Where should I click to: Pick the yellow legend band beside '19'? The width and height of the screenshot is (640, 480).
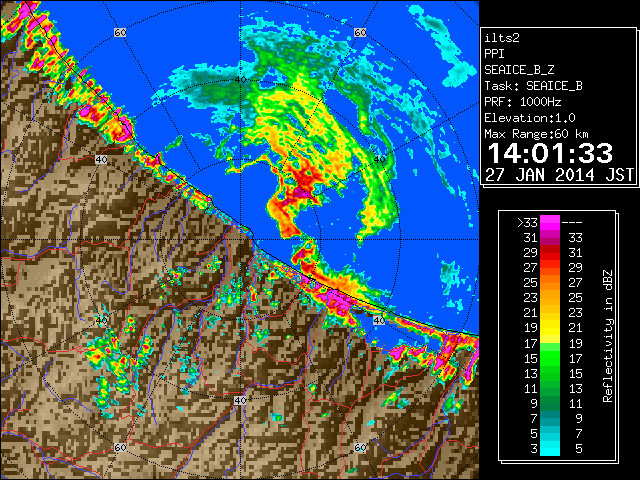[550, 328]
